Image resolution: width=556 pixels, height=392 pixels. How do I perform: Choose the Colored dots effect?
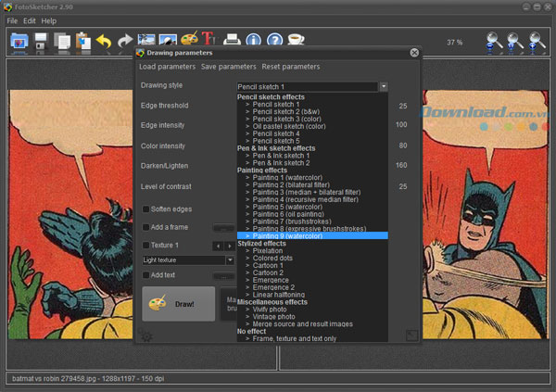pyautogui.click(x=312, y=259)
